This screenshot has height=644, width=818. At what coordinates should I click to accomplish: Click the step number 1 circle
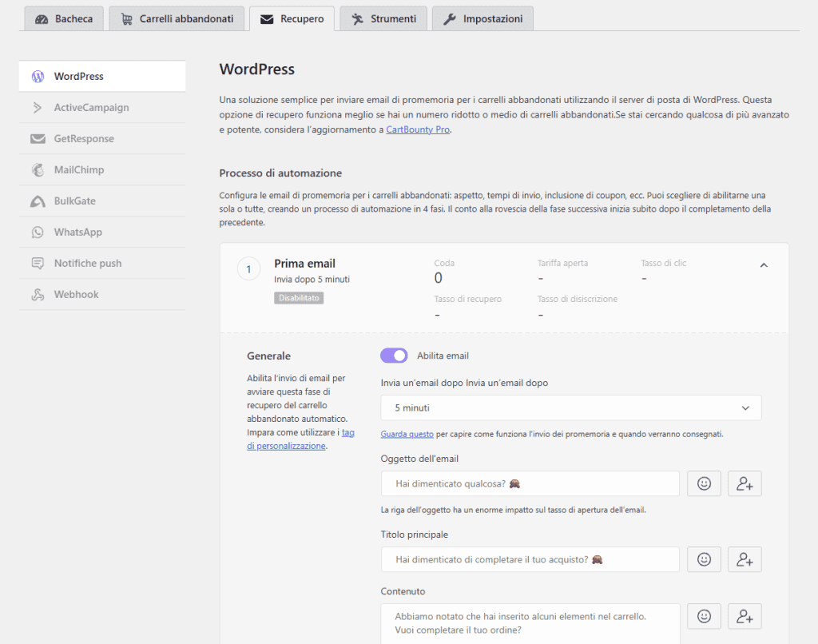pyautogui.click(x=249, y=269)
